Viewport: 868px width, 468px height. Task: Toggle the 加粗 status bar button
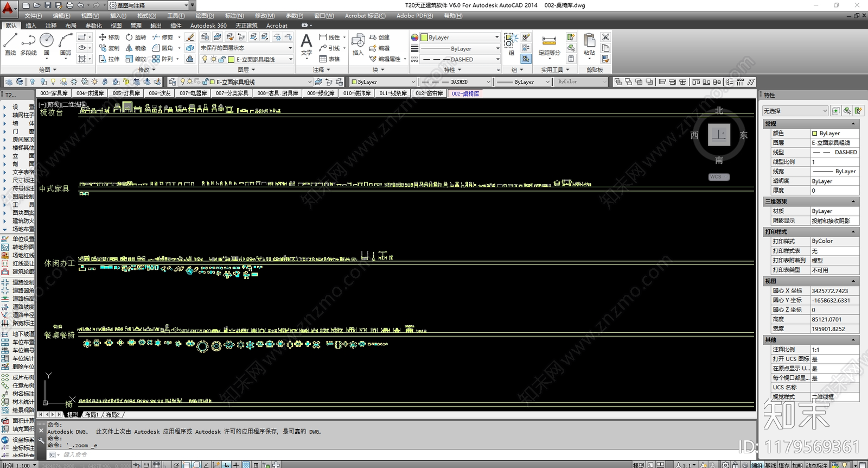797,465
